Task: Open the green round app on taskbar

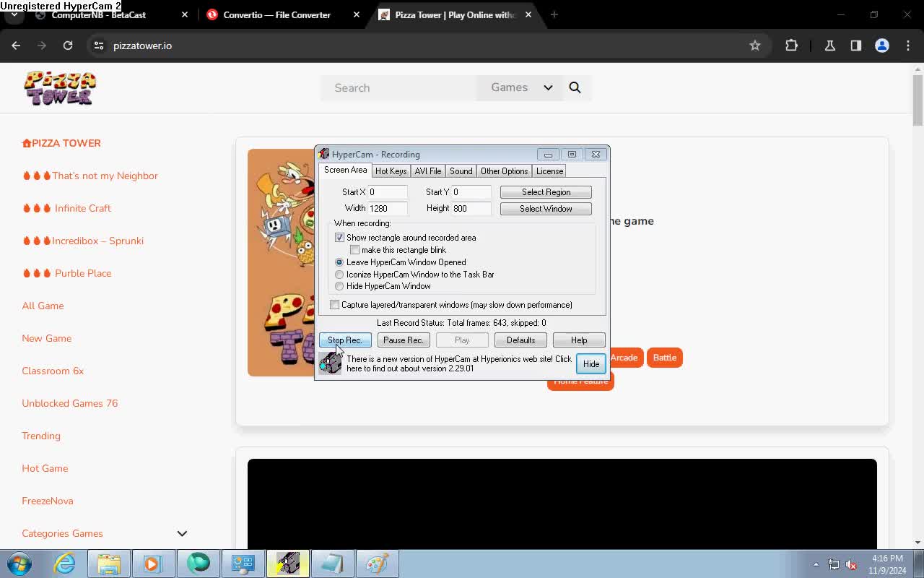Action: [199, 563]
